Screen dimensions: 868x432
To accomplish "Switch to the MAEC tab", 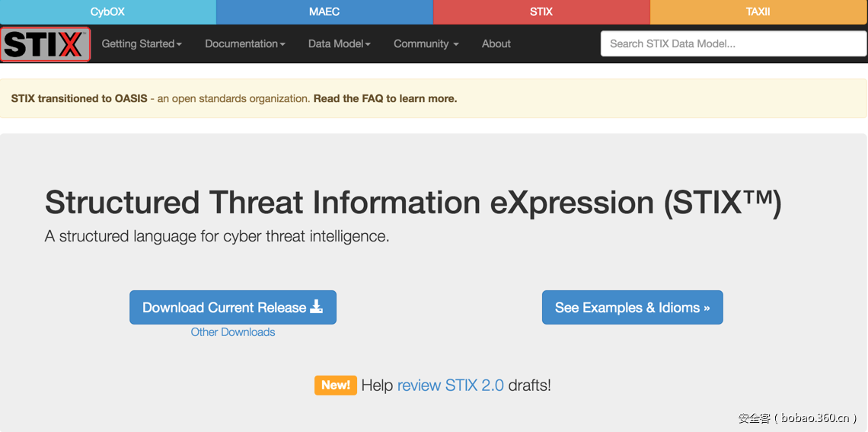I will tap(324, 11).
